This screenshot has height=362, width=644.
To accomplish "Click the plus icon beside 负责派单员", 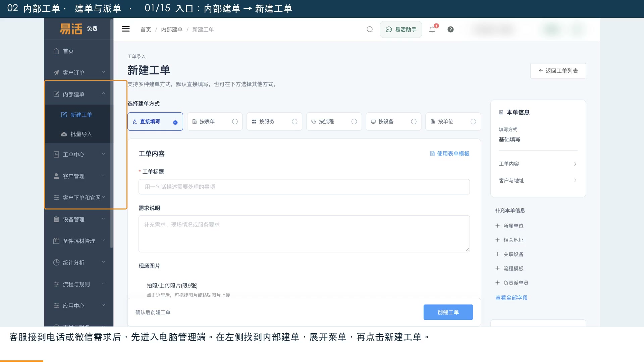I will 497,283.
